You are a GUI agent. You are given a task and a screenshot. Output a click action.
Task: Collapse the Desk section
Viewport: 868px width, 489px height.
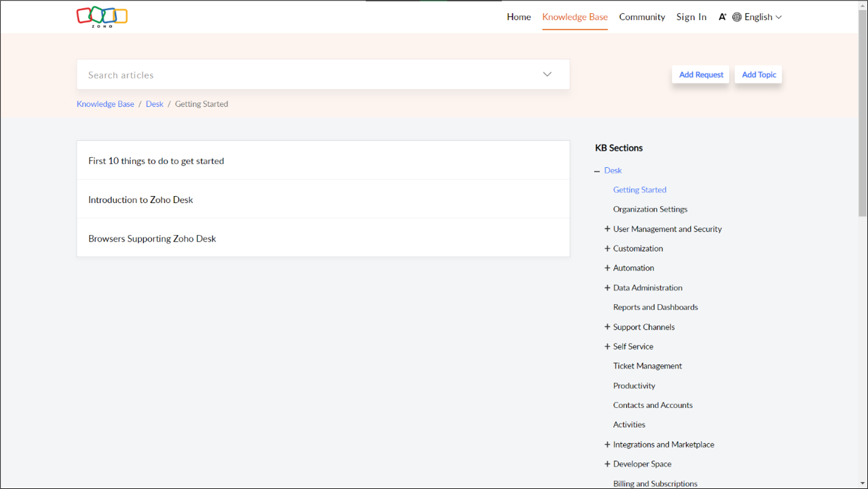point(597,171)
